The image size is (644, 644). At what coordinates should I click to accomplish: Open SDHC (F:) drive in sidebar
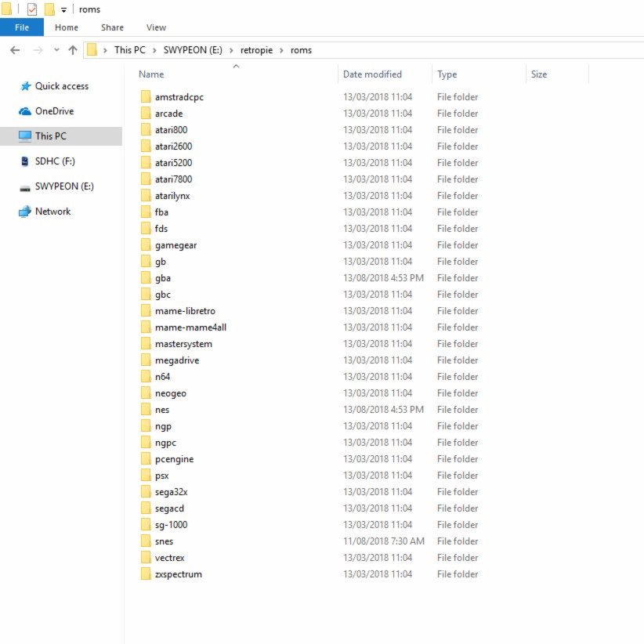click(55, 161)
